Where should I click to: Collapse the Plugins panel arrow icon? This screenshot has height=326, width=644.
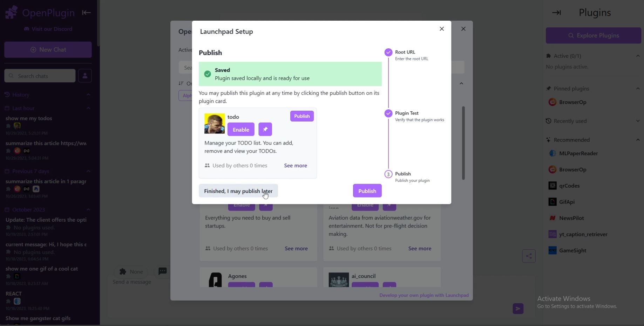556,13
